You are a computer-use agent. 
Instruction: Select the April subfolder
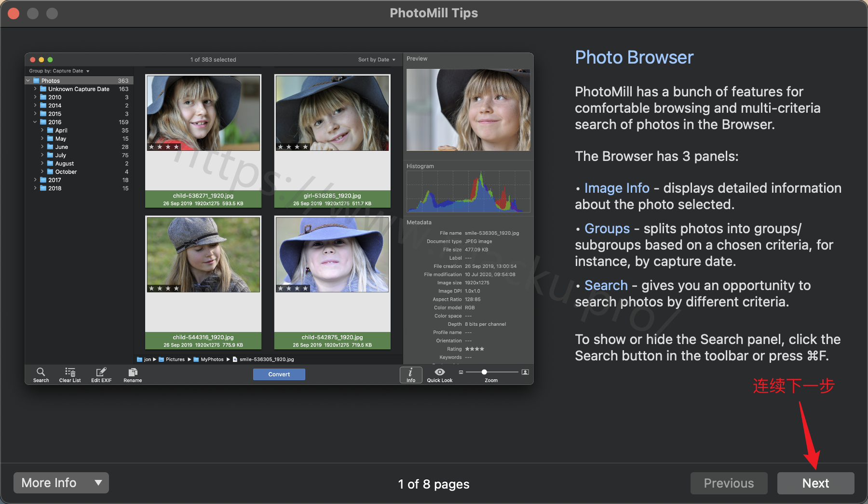coord(80,131)
